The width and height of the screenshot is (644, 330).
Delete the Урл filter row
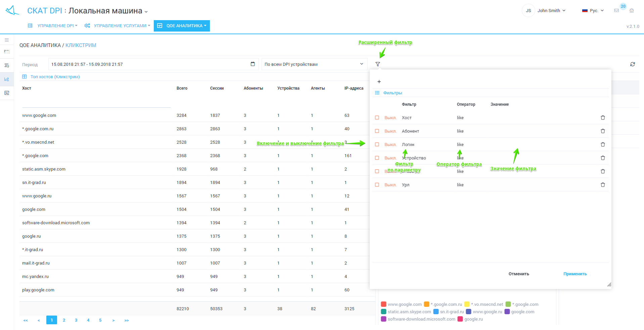[x=603, y=185]
